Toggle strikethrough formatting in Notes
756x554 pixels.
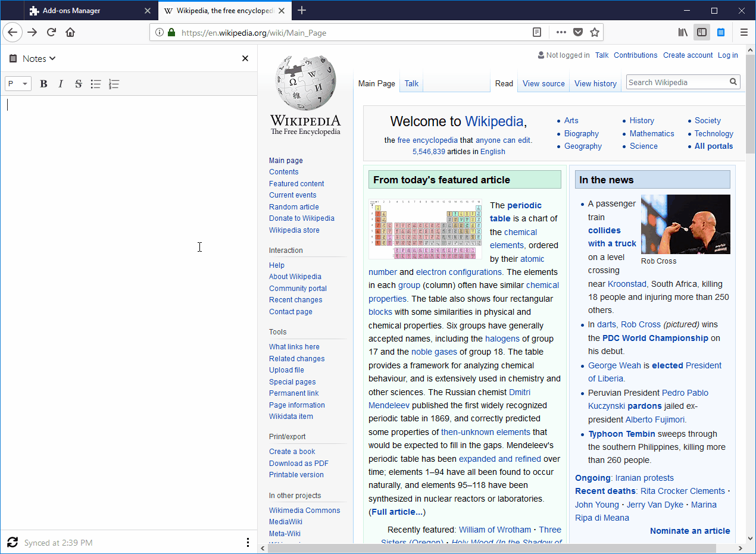coord(78,84)
